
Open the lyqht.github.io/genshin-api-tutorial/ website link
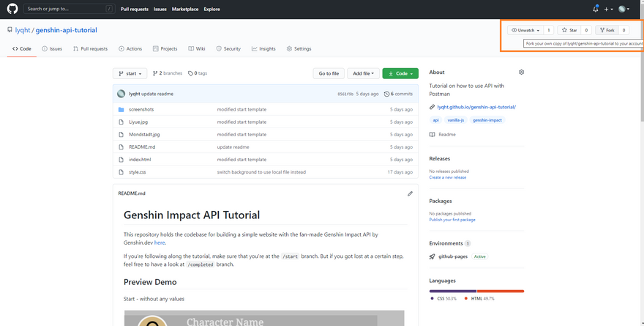476,107
